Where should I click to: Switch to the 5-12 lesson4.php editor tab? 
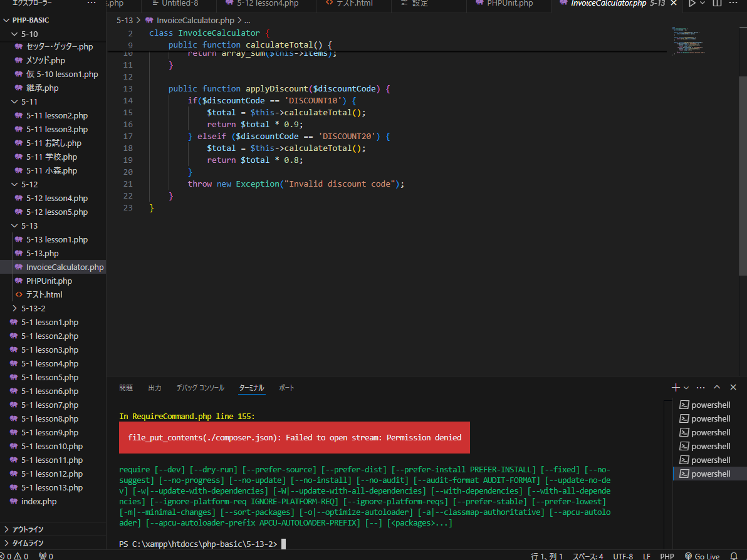pyautogui.click(x=267, y=3)
